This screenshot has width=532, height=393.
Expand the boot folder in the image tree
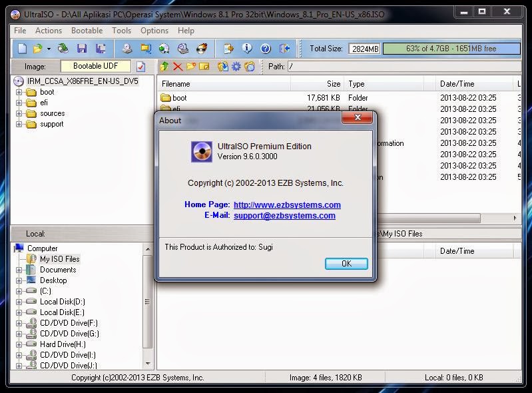[19, 92]
